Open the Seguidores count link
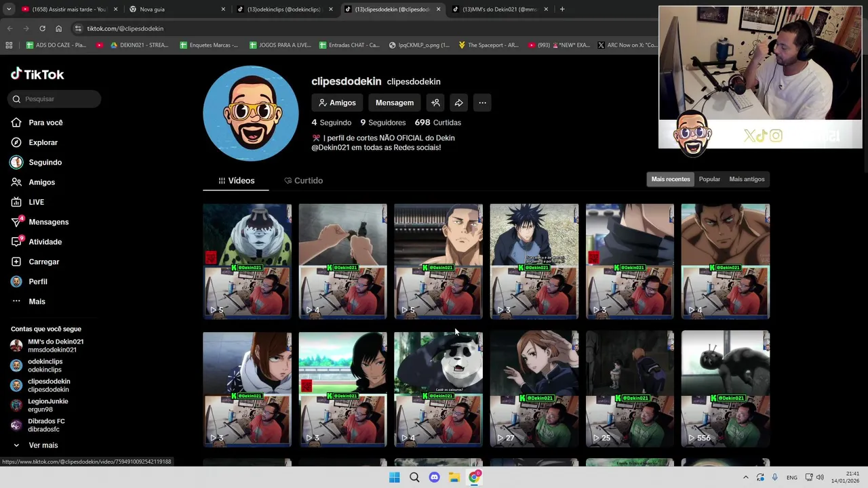Image resolution: width=868 pixels, height=488 pixels. [383, 123]
